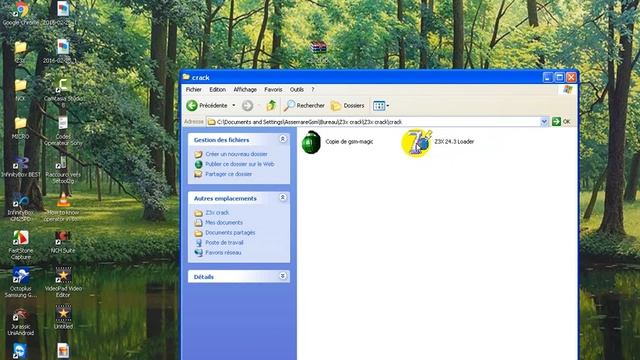
Task: Open Documents partagés link
Action: click(230, 233)
